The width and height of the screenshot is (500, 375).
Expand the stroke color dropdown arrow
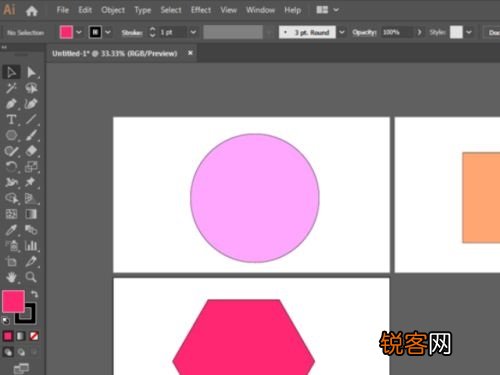[108, 32]
